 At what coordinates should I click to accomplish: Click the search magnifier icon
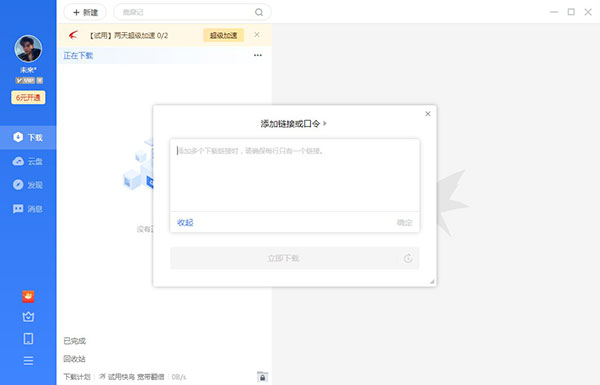tap(259, 12)
